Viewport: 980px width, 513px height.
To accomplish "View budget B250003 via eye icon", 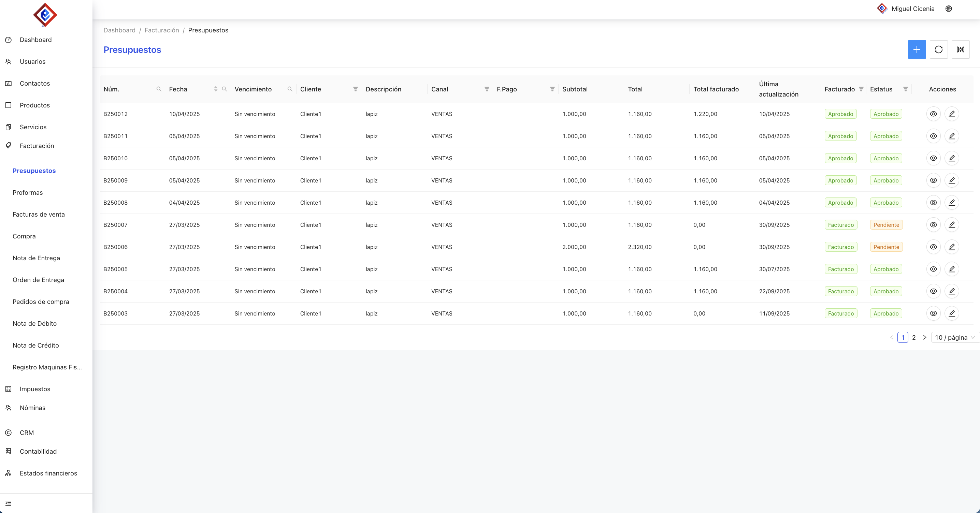I will click(x=933, y=313).
